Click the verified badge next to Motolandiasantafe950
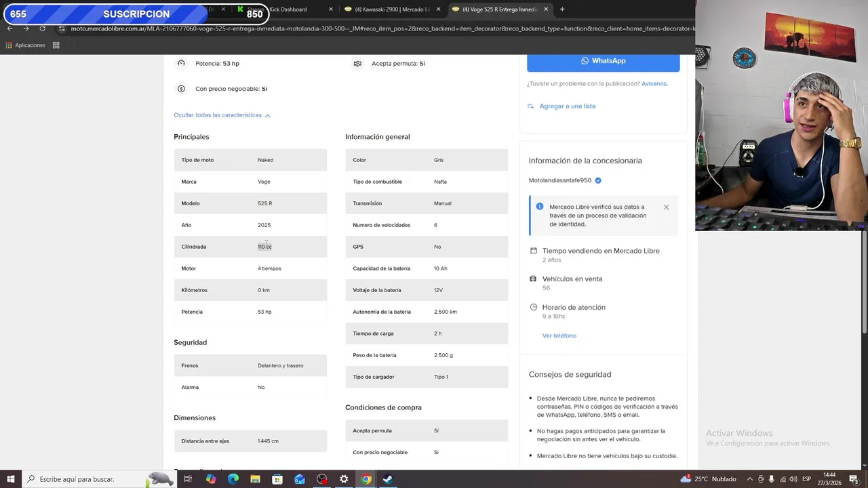This screenshot has height=488, width=868. tap(598, 180)
